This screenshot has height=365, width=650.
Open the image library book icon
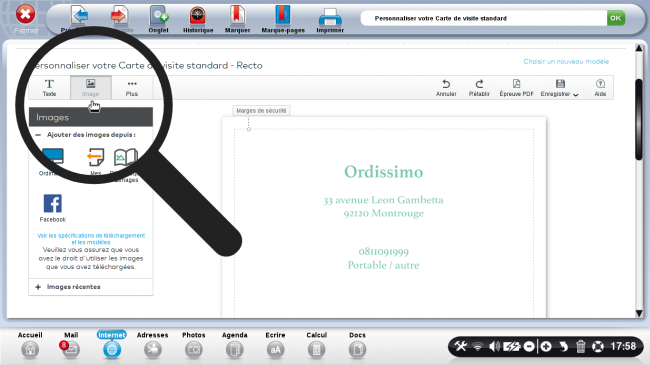tap(126, 158)
